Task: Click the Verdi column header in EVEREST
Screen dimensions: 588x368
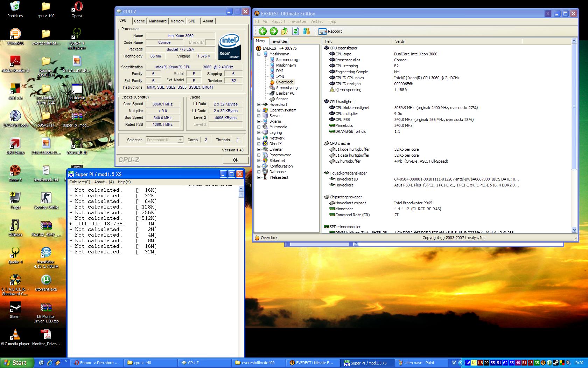Action: [457, 41]
